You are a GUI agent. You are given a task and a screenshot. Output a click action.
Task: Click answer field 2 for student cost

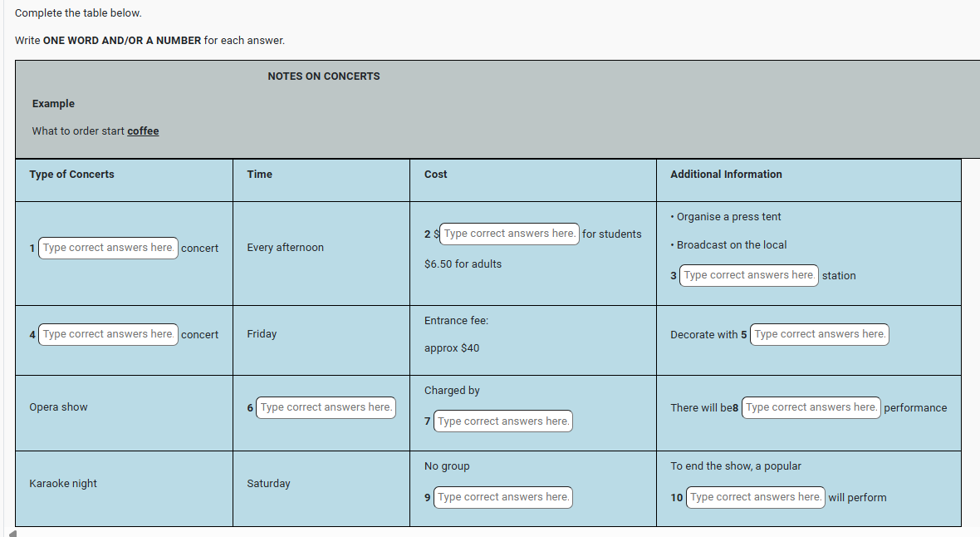tap(509, 234)
